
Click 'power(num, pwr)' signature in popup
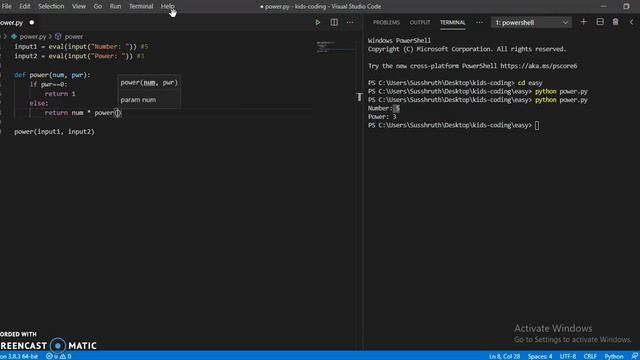click(149, 83)
